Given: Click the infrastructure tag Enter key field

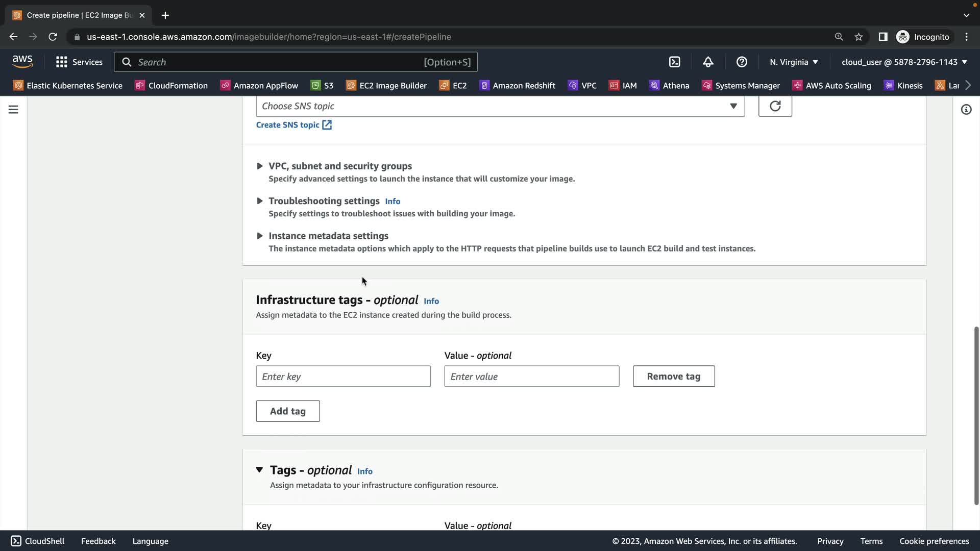Looking at the screenshot, I should [343, 377].
